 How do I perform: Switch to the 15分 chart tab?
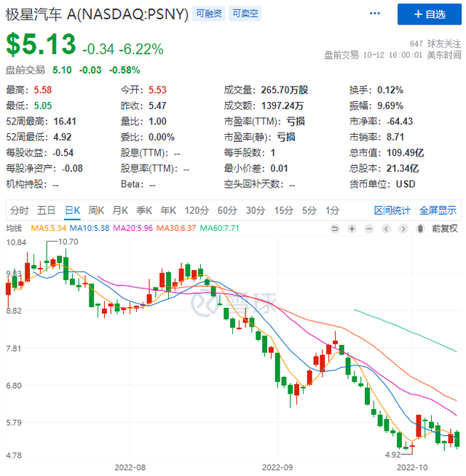pos(284,210)
